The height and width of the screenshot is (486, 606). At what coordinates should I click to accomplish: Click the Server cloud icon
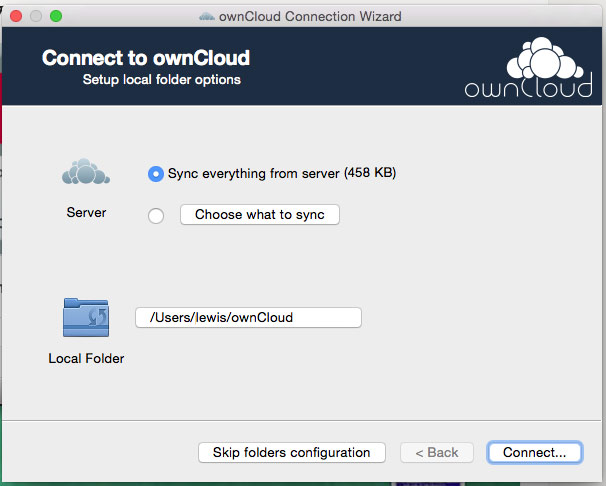click(86, 172)
